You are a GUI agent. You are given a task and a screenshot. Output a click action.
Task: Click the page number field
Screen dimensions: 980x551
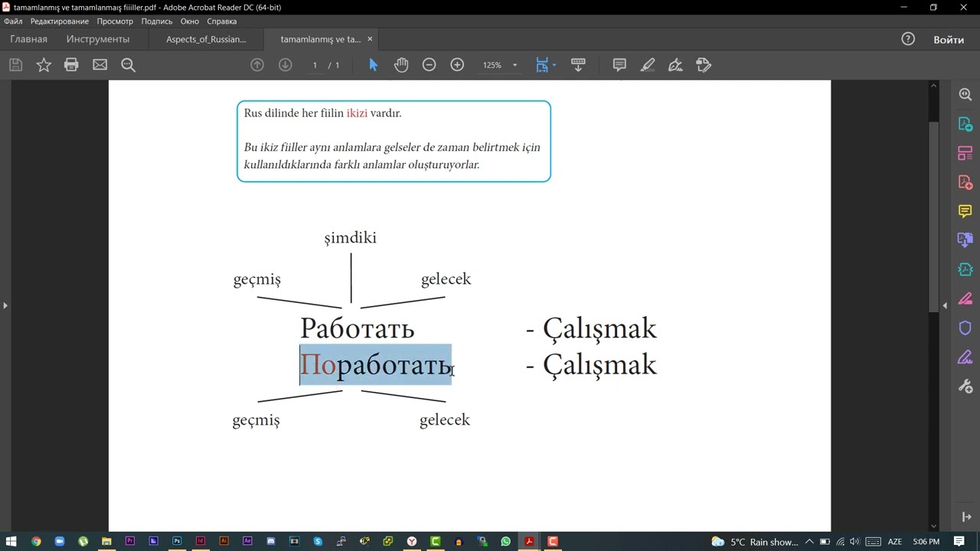(315, 65)
